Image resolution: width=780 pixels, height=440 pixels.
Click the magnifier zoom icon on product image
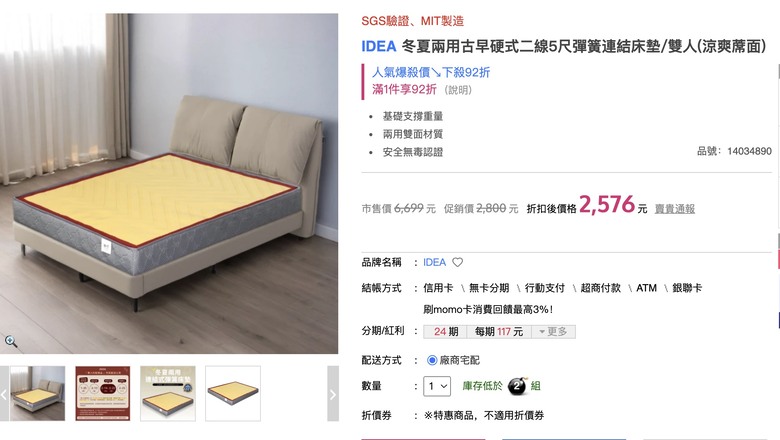(x=11, y=341)
